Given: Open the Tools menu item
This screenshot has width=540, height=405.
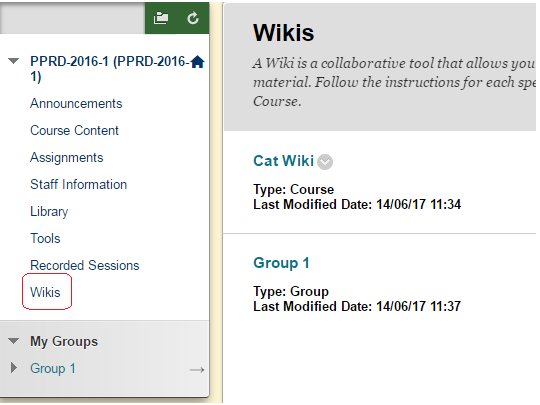Looking at the screenshot, I should [x=45, y=238].
